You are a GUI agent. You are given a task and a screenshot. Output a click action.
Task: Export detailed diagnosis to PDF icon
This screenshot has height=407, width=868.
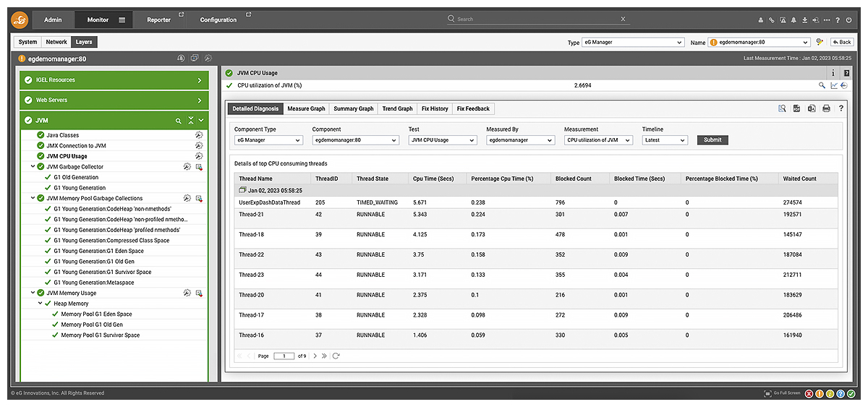tap(796, 108)
